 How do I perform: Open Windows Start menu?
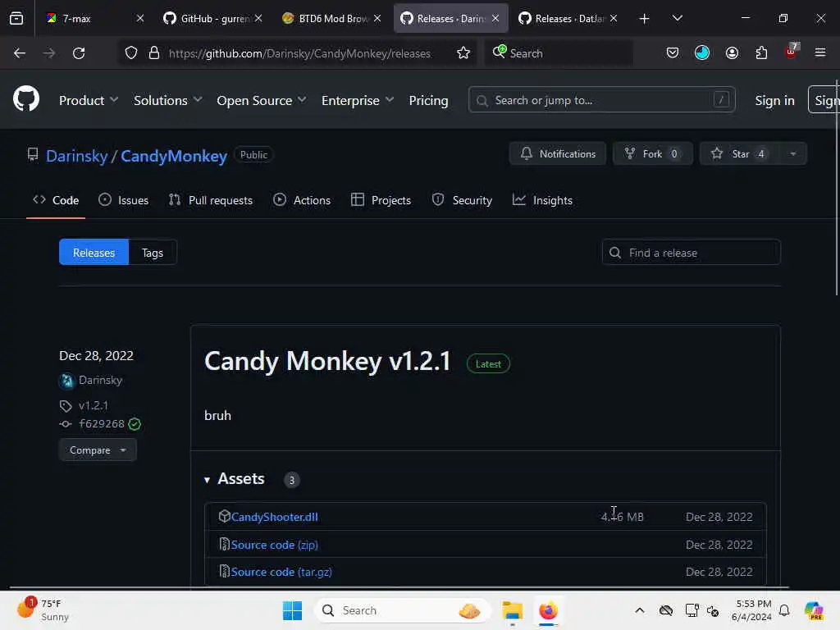(293, 610)
